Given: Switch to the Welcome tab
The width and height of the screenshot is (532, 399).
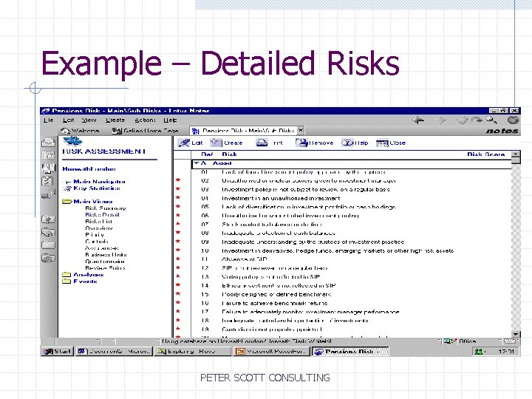Looking at the screenshot, I should tap(81, 131).
